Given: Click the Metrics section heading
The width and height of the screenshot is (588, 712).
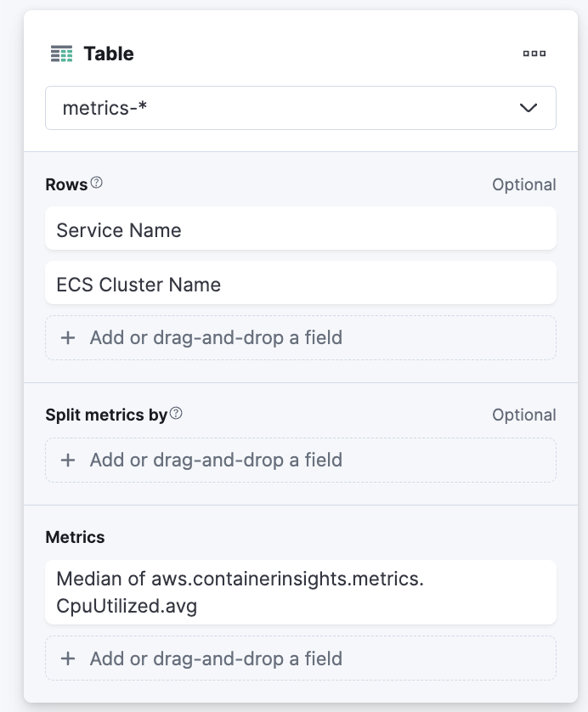Looking at the screenshot, I should coord(75,538).
